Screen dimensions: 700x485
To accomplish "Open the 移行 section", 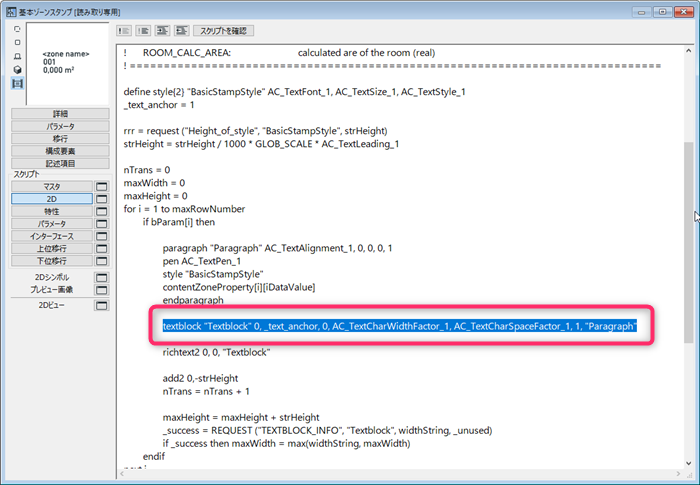I will click(x=60, y=138).
